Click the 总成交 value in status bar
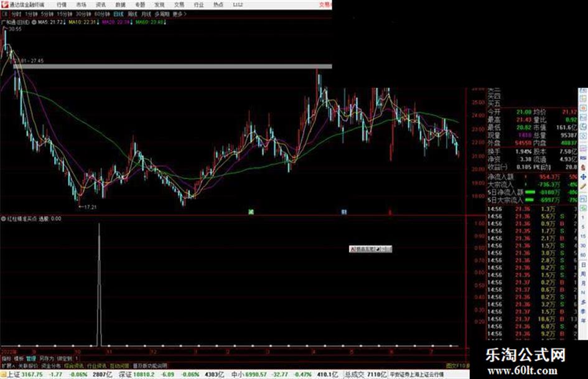Image resolution: width=588 pixels, height=379 pixels. [376, 375]
